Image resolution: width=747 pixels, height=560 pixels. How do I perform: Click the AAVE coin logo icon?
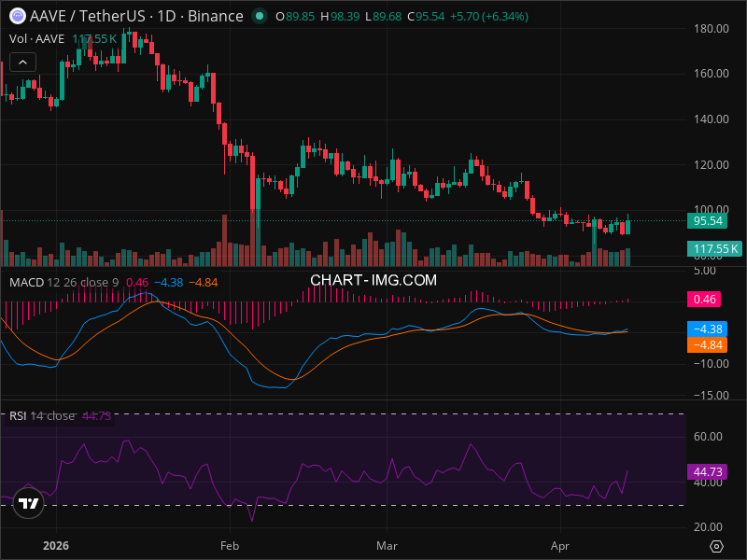[18, 16]
